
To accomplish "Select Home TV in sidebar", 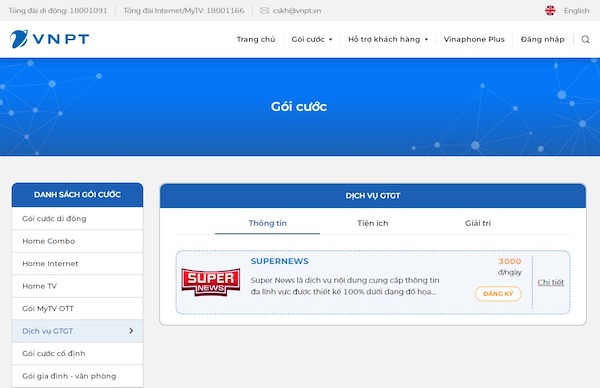I will (77, 286).
